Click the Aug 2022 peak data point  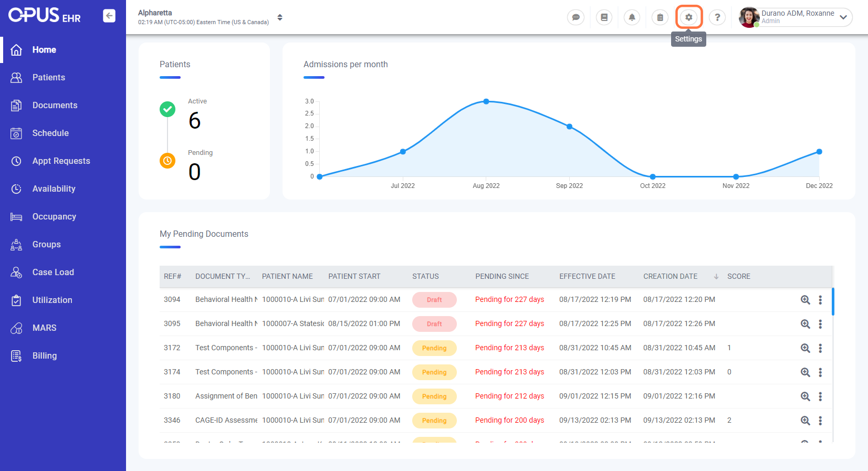click(486, 101)
